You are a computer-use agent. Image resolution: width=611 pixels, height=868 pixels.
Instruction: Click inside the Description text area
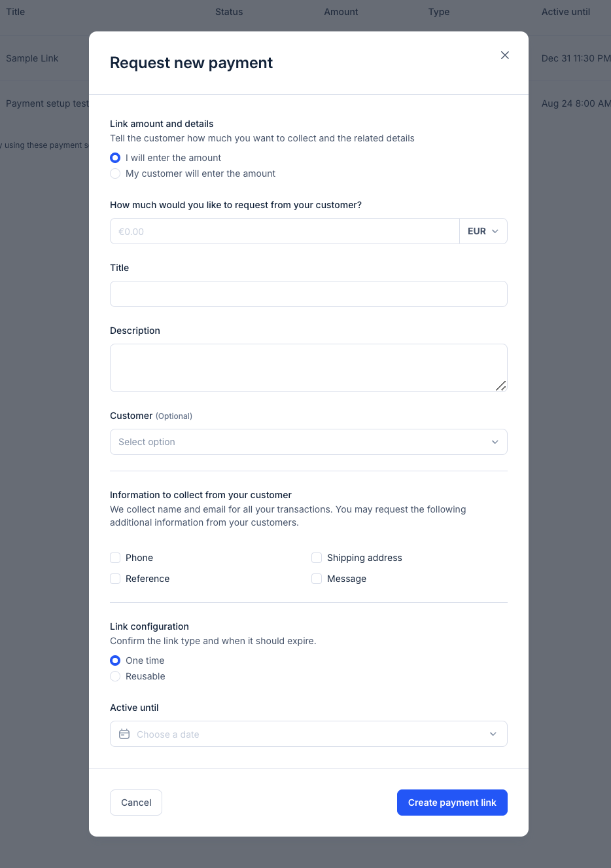(301, 368)
